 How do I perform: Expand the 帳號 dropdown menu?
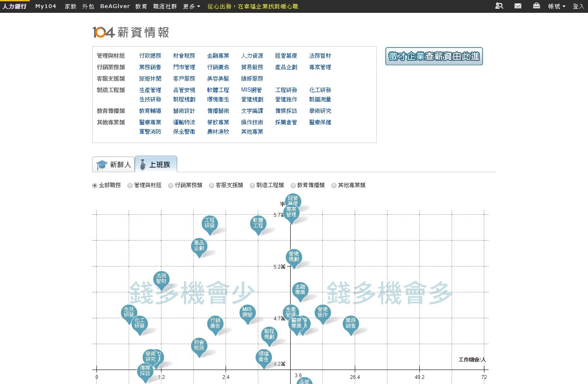pyautogui.click(x=557, y=6)
